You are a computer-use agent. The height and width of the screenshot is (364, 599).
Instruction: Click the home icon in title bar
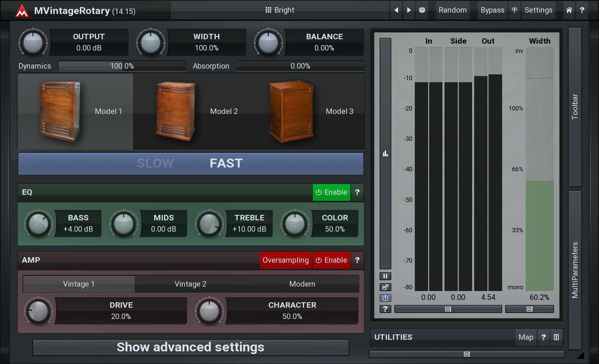569,10
